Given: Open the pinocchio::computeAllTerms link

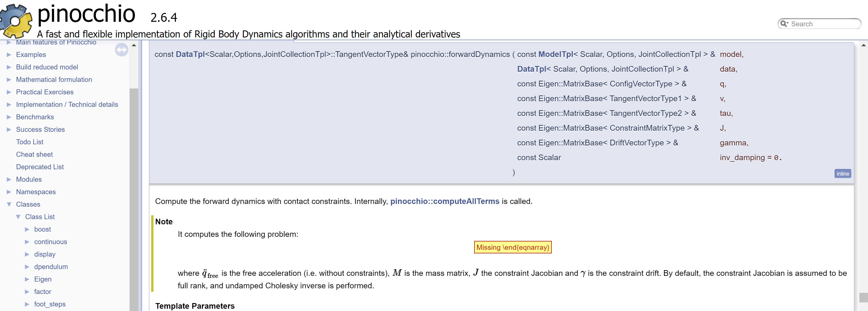Looking at the screenshot, I should [444, 201].
